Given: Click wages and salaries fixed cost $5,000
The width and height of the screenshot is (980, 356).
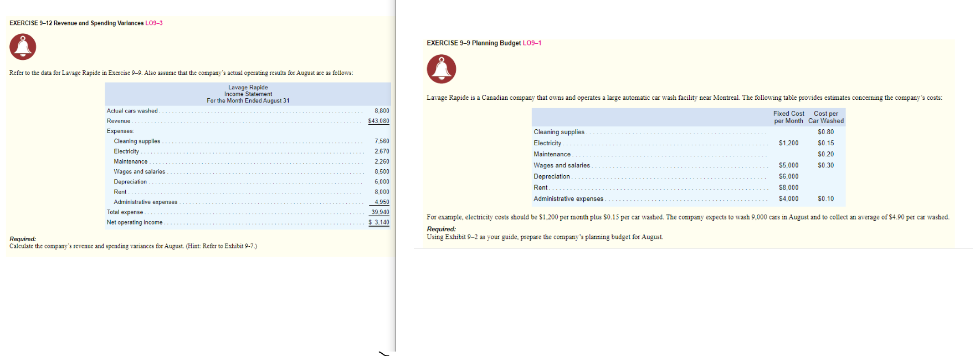Looking at the screenshot, I should click(x=788, y=165).
